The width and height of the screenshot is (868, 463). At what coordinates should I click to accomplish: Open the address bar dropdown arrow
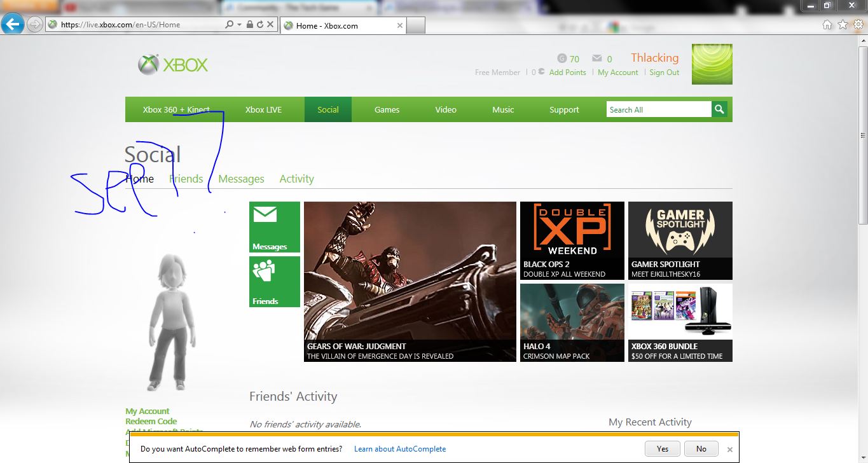239,25
